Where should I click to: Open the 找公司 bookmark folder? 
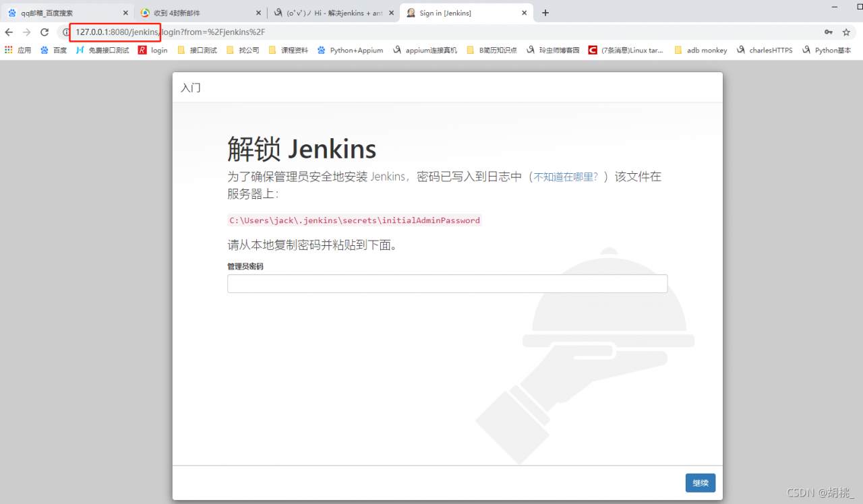[x=243, y=50]
